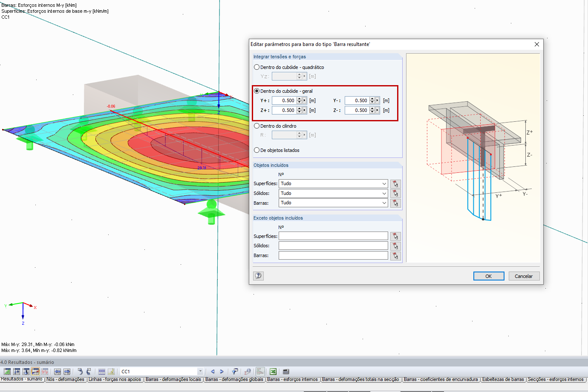Click the icon with blue downward arrow

(26, 372)
